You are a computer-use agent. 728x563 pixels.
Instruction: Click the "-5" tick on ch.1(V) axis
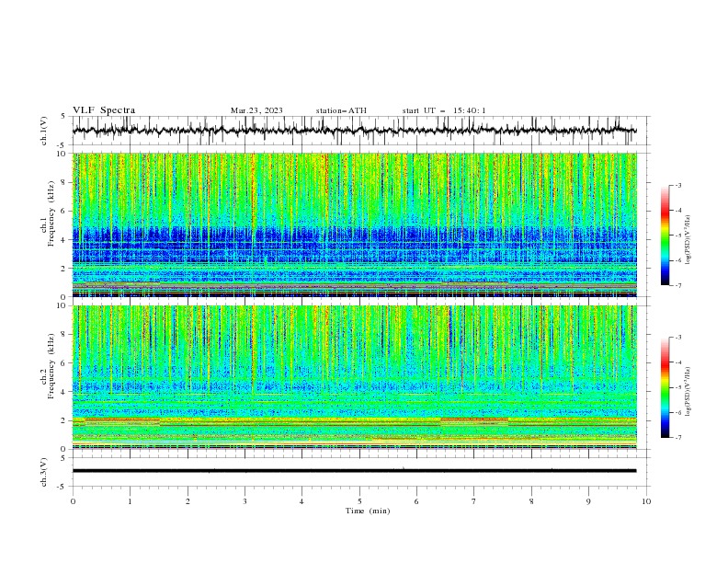(x=63, y=145)
